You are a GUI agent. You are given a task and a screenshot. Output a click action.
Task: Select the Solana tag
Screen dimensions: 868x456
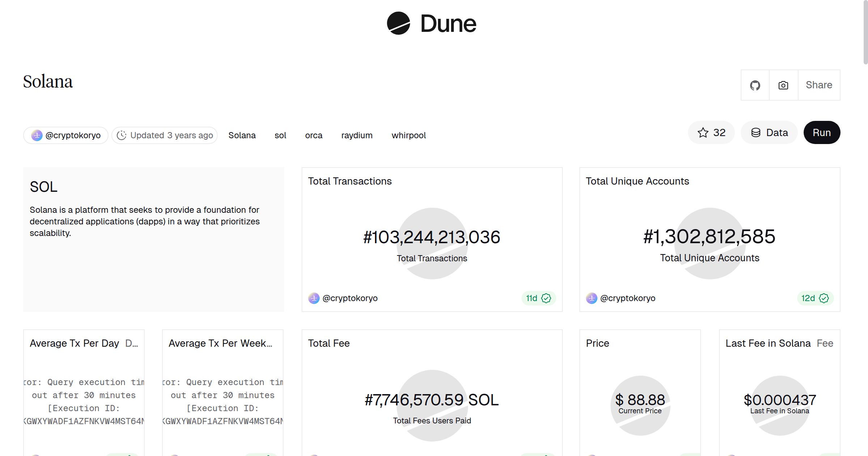click(242, 135)
